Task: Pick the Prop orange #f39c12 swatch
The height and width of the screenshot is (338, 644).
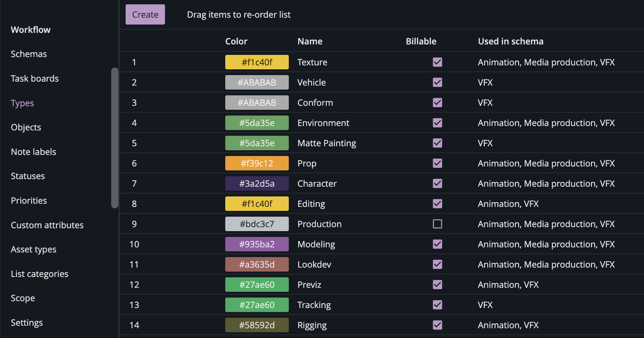Action: 257,163
